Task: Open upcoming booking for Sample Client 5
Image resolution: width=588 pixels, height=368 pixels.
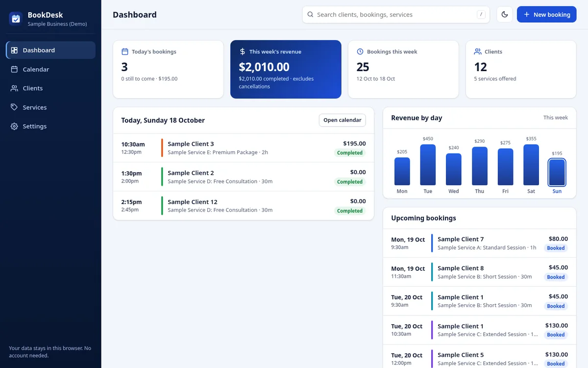Action: [480, 357]
